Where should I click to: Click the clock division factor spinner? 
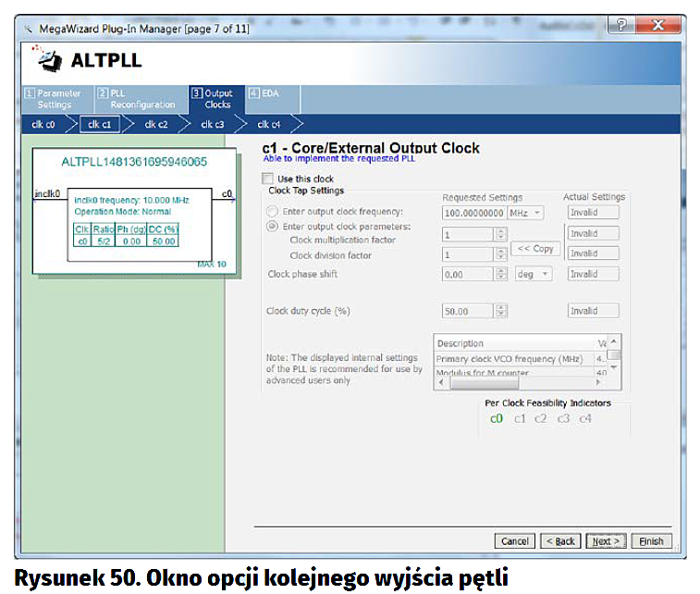[500, 254]
